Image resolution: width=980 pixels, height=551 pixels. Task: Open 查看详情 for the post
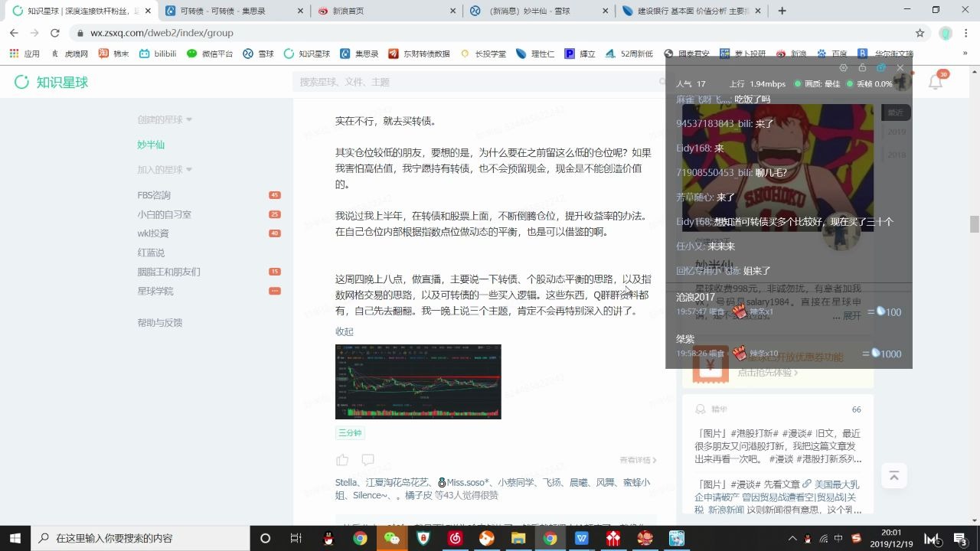pyautogui.click(x=638, y=460)
